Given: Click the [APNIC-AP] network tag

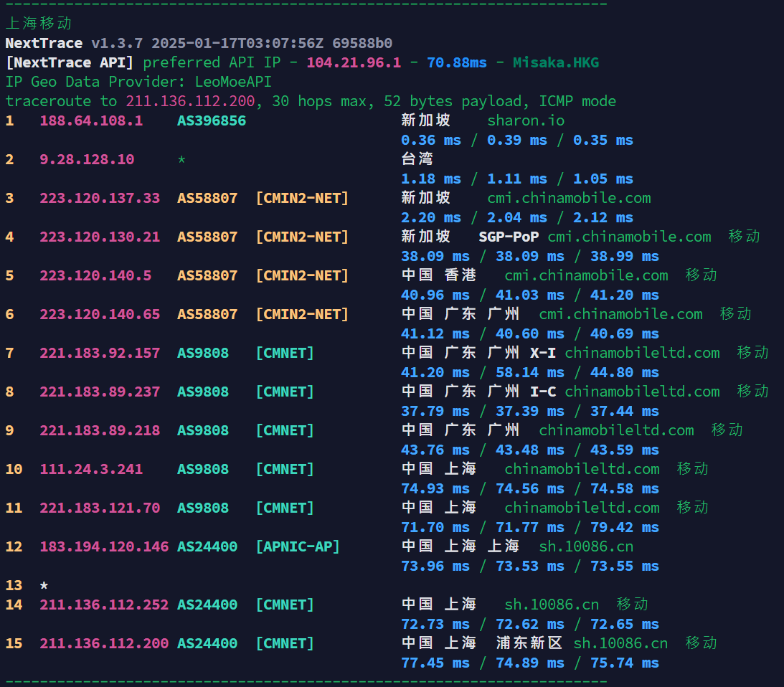Looking at the screenshot, I should click(298, 546).
